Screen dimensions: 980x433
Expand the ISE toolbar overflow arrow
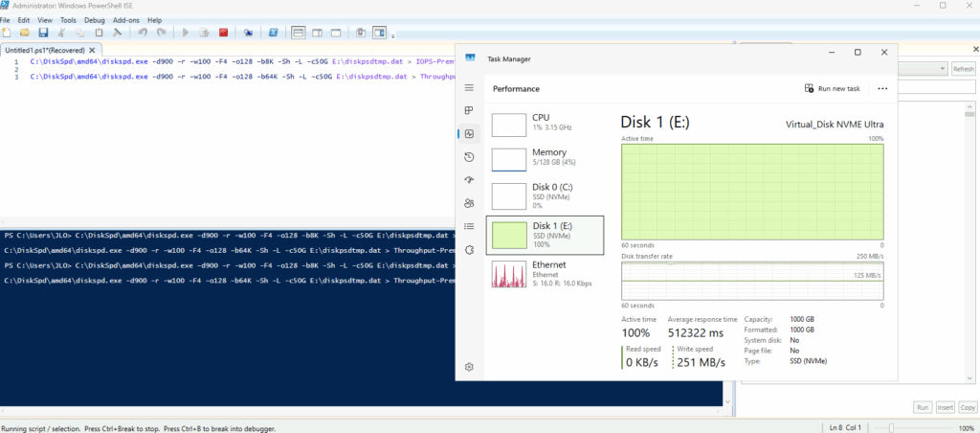393,34
